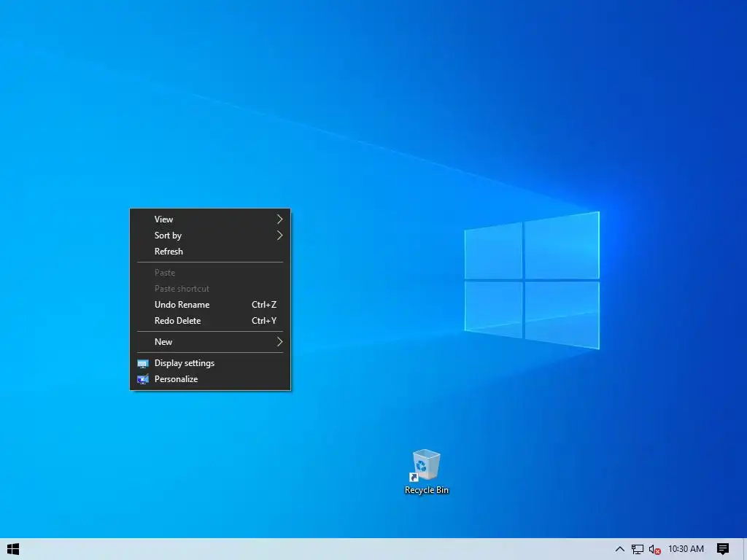This screenshot has width=747, height=560.
Task: Click the Show desktop strip
Action: point(745,549)
